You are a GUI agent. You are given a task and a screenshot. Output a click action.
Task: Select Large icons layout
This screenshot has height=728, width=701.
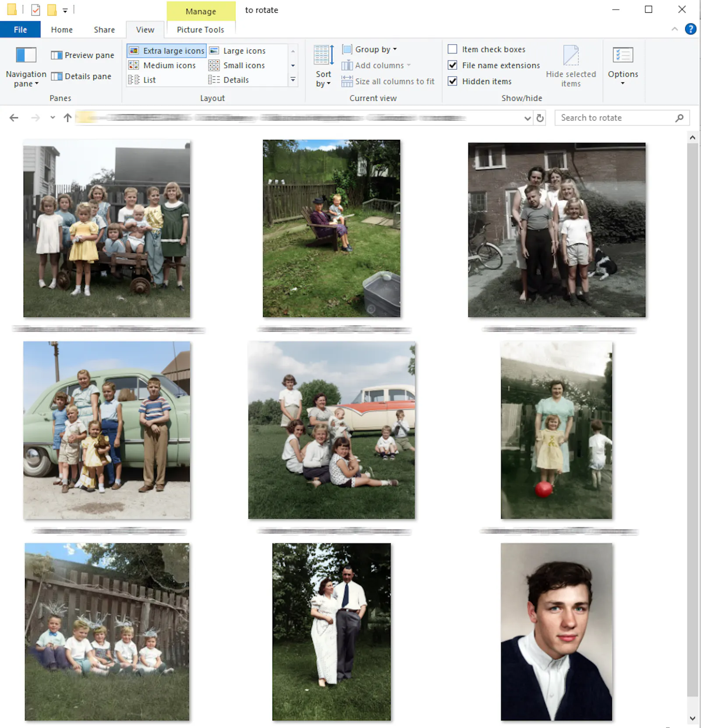click(x=237, y=51)
